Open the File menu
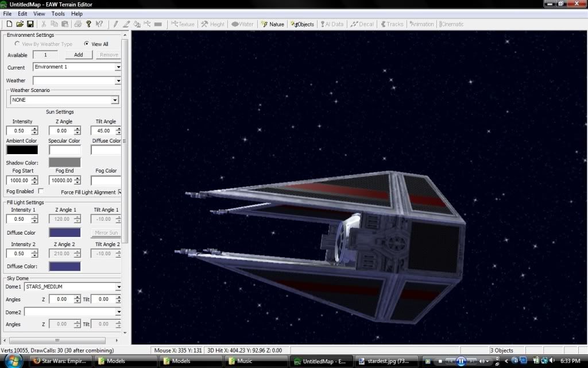Viewport: 588px width, 368px height. pos(7,14)
